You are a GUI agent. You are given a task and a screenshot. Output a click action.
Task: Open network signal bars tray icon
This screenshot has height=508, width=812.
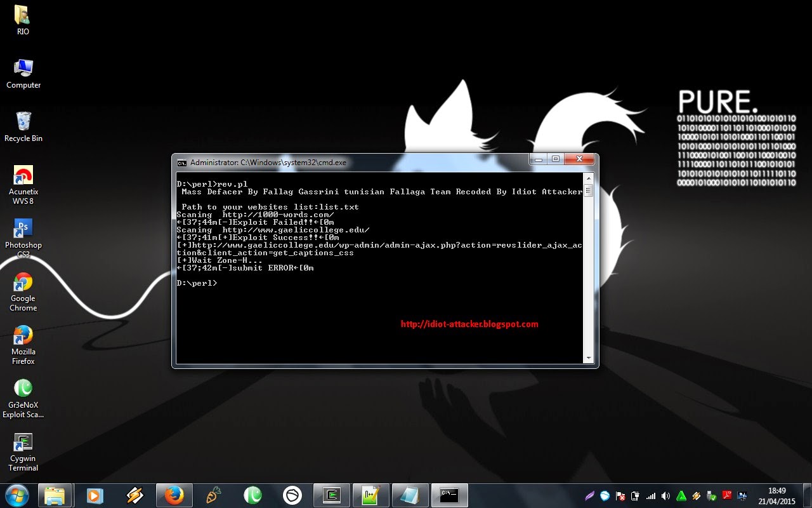pyautogui.click(x=651, y=495)
